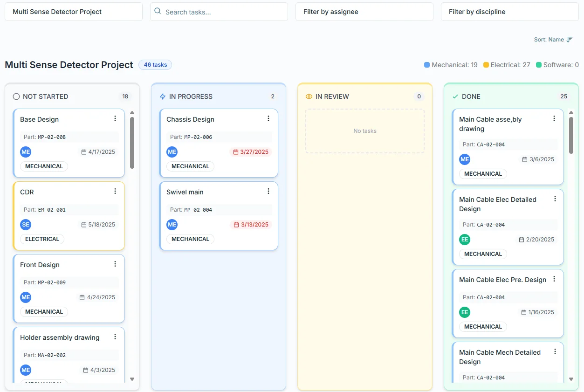Open the Holder assembly drawing task title
This screenshot has width=584, height=392.
click(60, 337)
